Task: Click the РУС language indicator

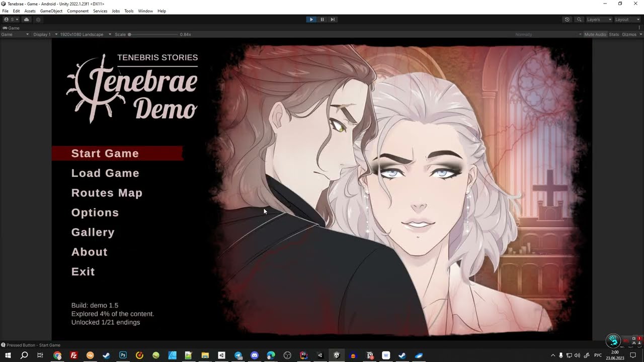Action: (x=598, y=355)
